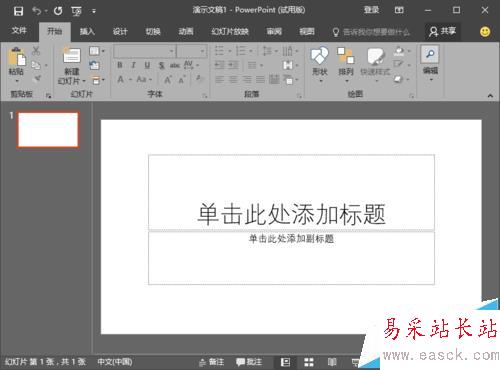
Task: Click the Align Right paragraph icon
Action: click(x=247, y=80)
